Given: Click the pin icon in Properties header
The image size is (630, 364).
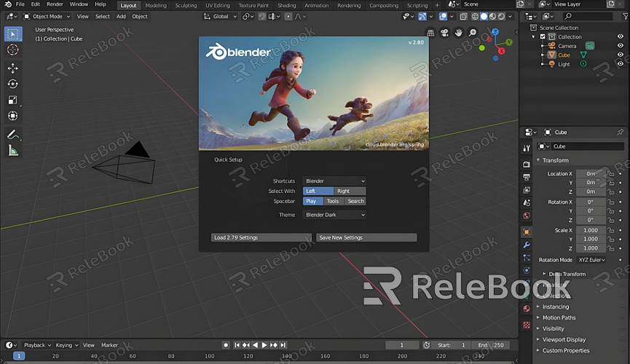Looking at the screenshot, I should [620, 132].
